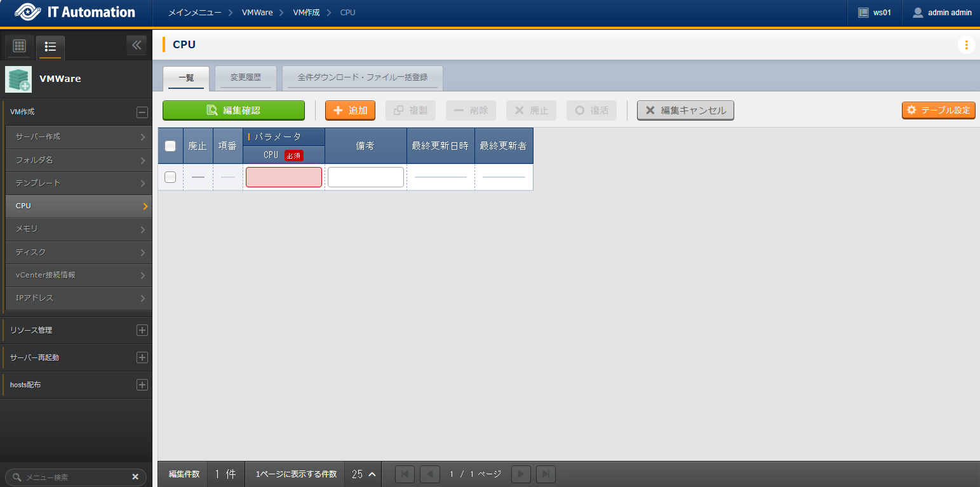Click the green 編集確認 button
This screenshot has width=980, height=487.
pyautogui.click(x=234, y=110)
